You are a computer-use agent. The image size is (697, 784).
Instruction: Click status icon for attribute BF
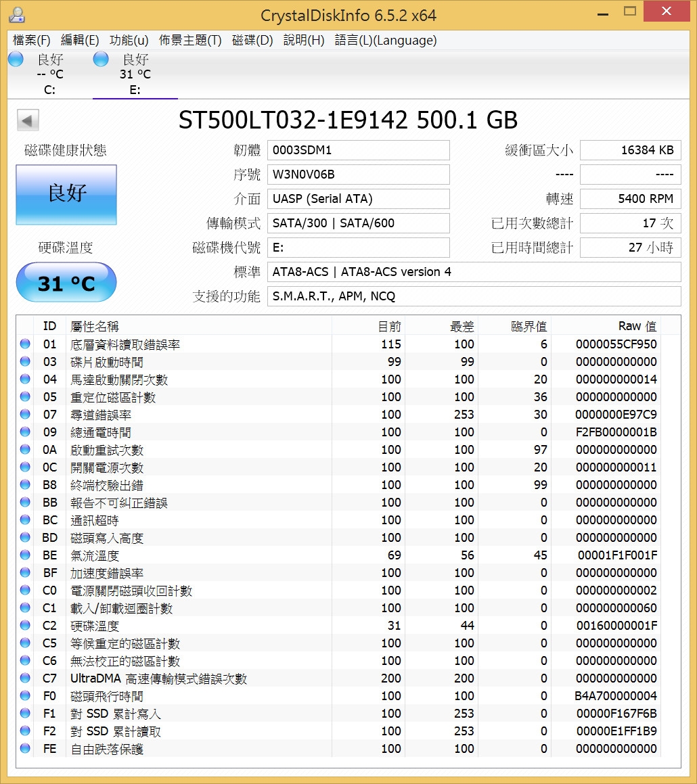[x=25, y=572]
